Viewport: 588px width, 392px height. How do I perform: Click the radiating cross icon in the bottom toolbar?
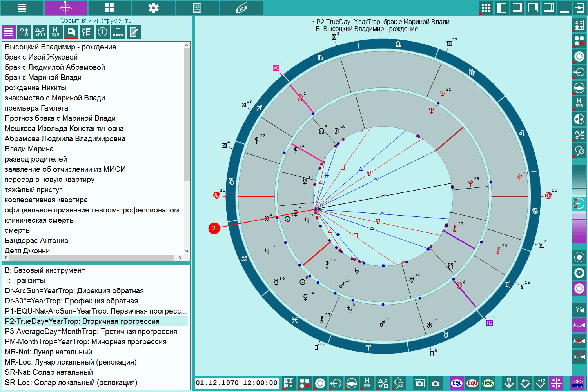coord(556,383)
